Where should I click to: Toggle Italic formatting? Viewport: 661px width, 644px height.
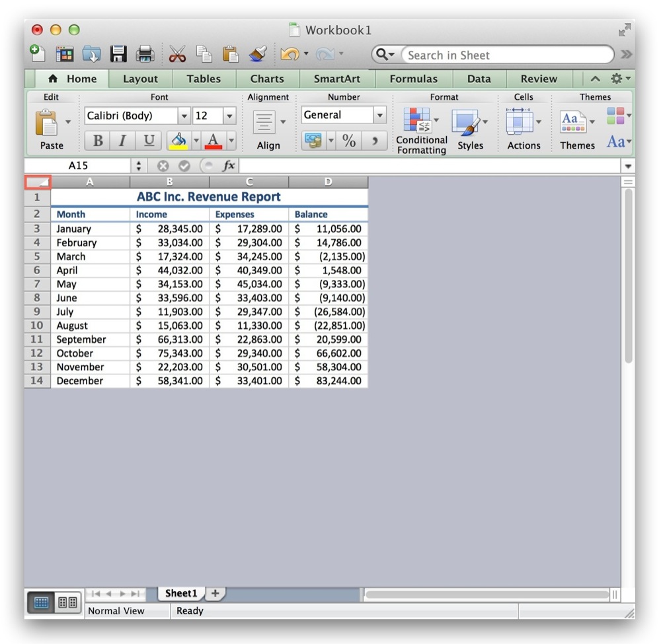click(x=123, y=140)
